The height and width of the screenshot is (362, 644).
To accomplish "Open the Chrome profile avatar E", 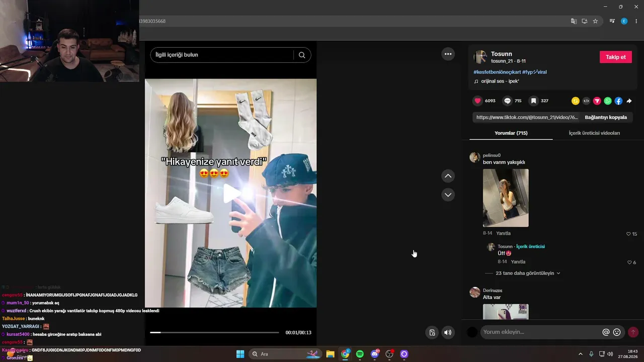I will click(624, 21).
